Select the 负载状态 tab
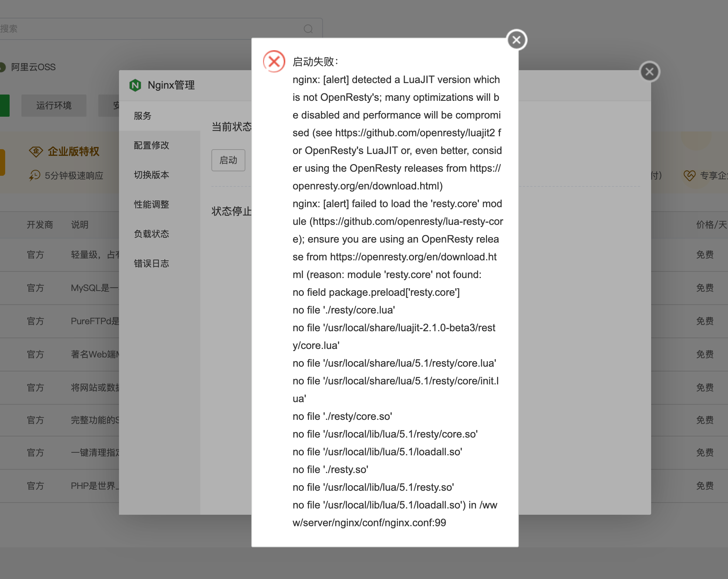The width and height of the screenshot is (728, 579). (160, 234)
